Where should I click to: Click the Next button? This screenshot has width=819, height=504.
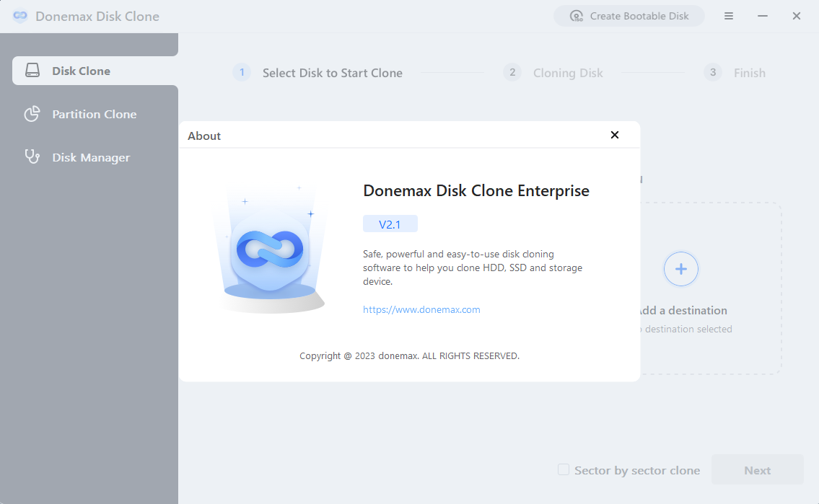click(x=758, y=470)
